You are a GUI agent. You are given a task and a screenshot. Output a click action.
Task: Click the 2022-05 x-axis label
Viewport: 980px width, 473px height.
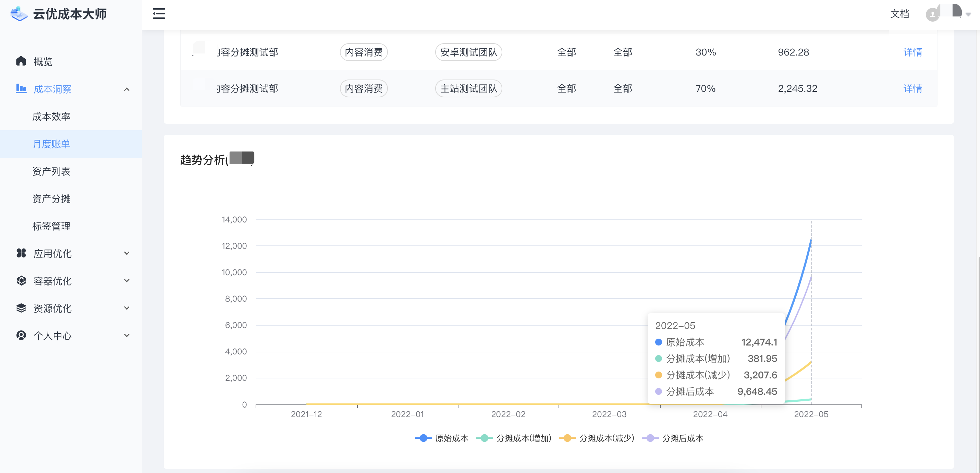pyautogui.click(x=811, y=414)
